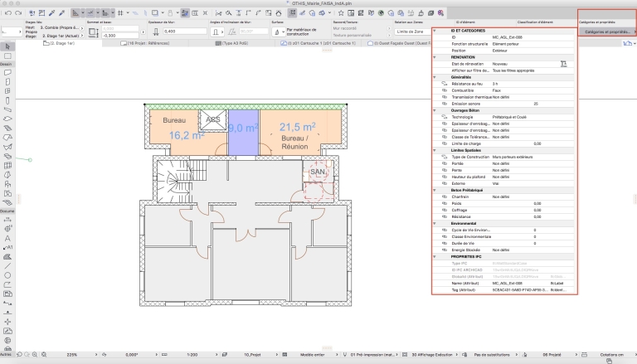This screenshot has height=364, width=637.
Task: Collapse the Béton Préfabriqué section
Action: click(435, 190)
